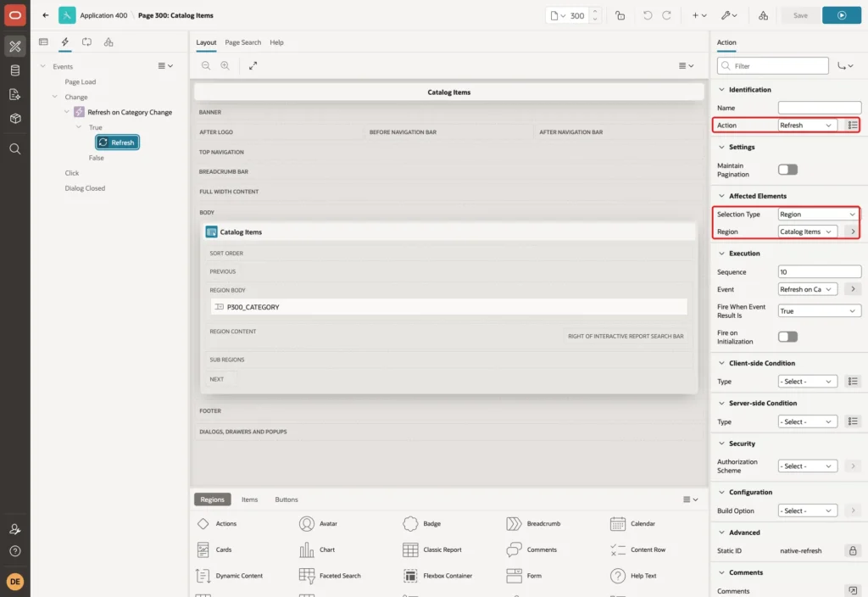Switch to the Processing tab icon
The height and width of the screenshot is (597, 868).
87,42
